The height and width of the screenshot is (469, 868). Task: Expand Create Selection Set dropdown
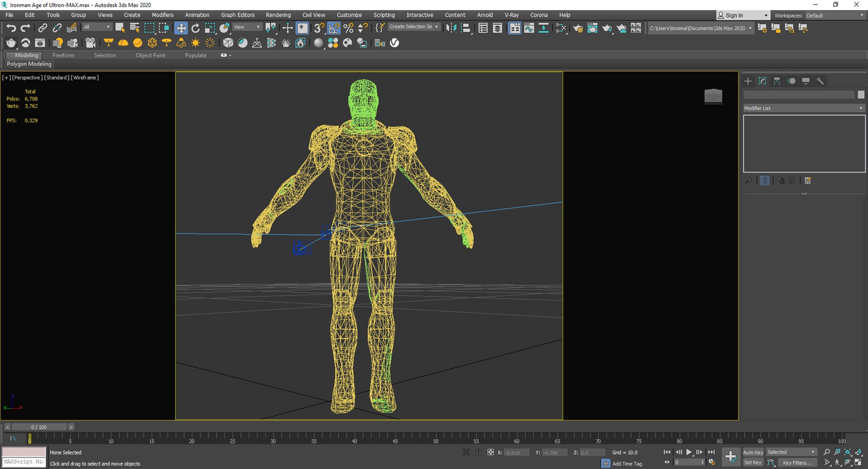414,27
